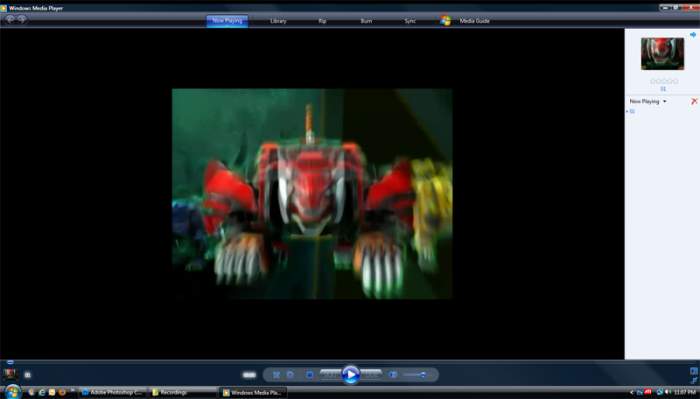This screenshot has height=399, width=700.
Task: Skip to previous track
Action: pyautogui.click(x=330, y=374)
